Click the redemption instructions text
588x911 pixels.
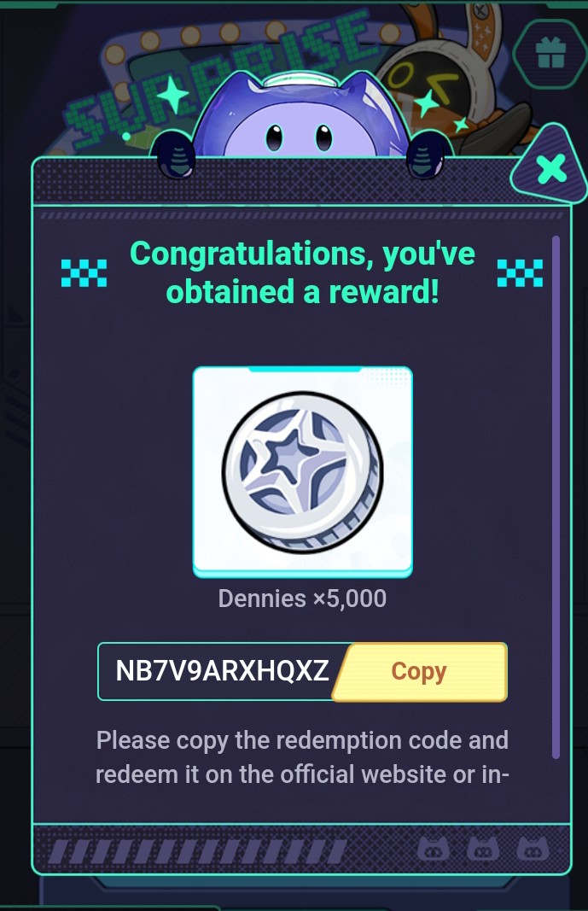(302, 757)
